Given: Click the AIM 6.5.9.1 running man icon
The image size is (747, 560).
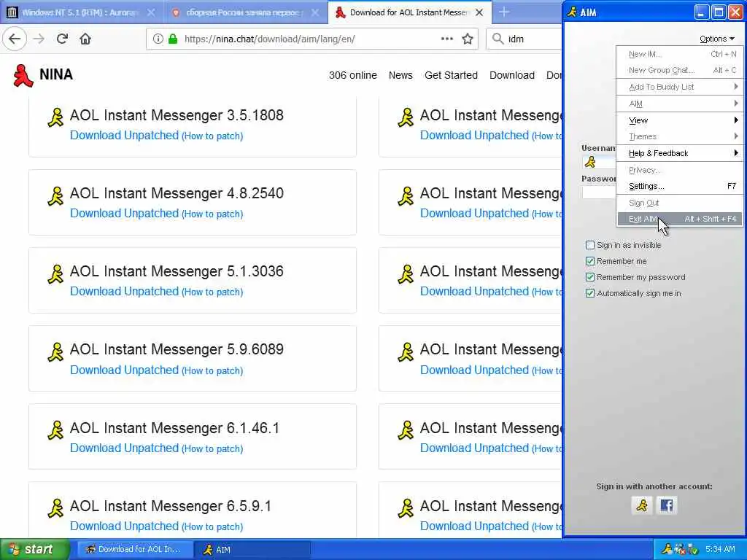Looking at the screenshot, I should [x=55, y=508].
